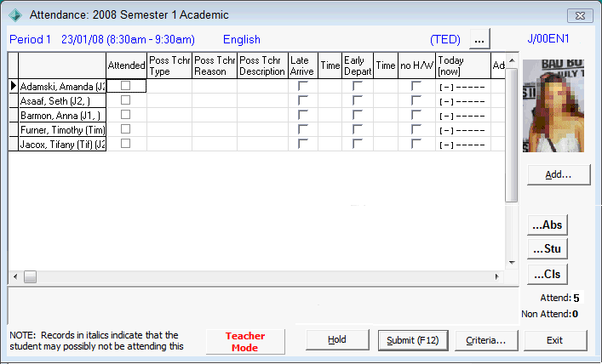Check Late Arrive for Adamski, Amanda
Viewport: 602px width, 364px height.
pos(303,86)
